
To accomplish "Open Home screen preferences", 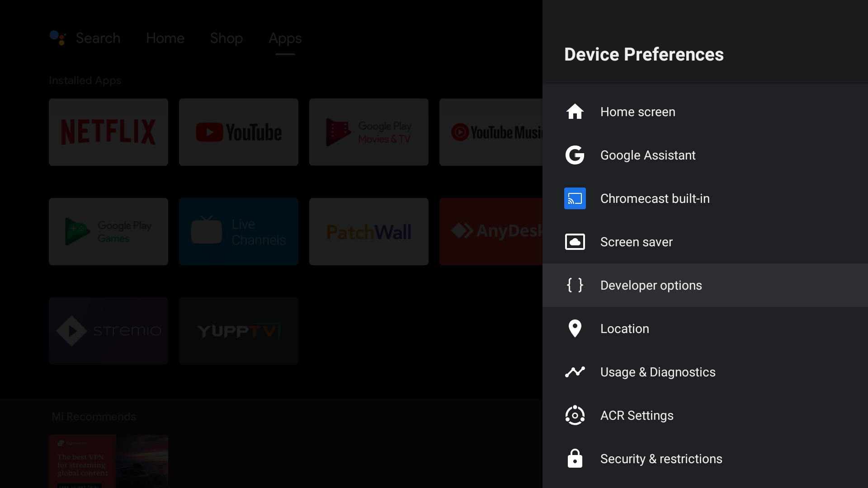I will click(705, 112).
